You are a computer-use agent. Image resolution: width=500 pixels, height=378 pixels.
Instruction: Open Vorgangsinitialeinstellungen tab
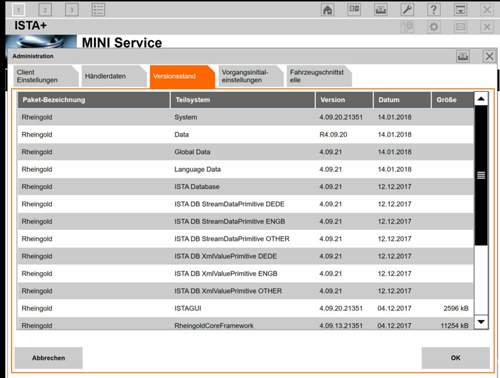(x=250, y=76)
